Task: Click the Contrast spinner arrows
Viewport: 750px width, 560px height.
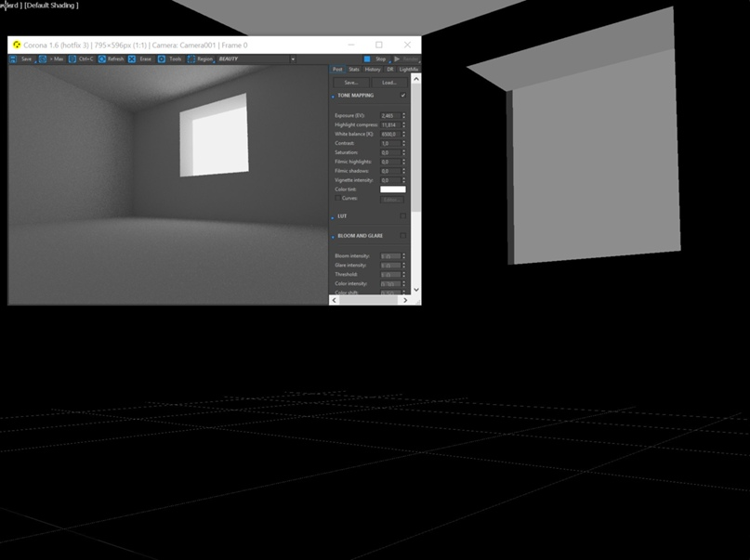Action: [x=403, y=143]
